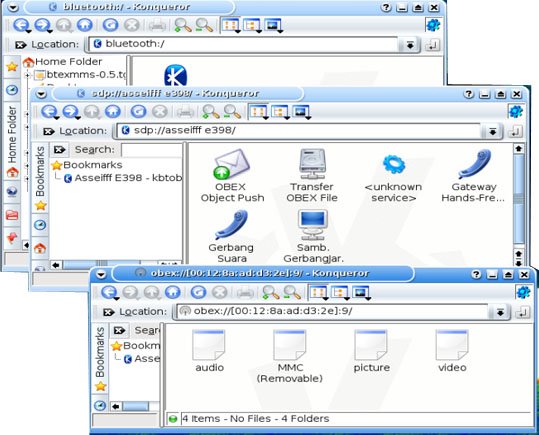Open the video folder
The image size is (539, 435).
tap(452, 351)
